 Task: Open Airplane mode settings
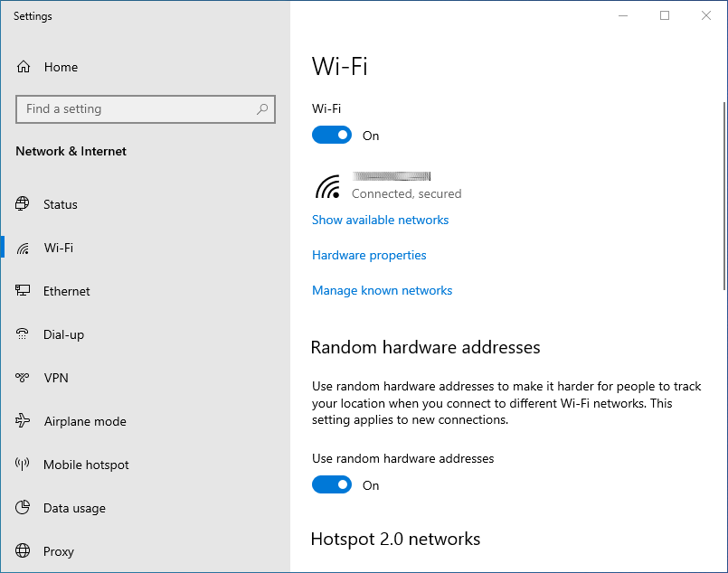tap(85, 421)
